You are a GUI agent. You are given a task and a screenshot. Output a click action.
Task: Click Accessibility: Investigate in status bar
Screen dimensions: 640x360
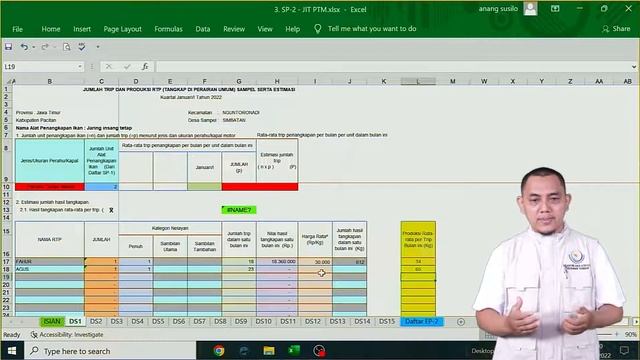click(x=67, y=335)
